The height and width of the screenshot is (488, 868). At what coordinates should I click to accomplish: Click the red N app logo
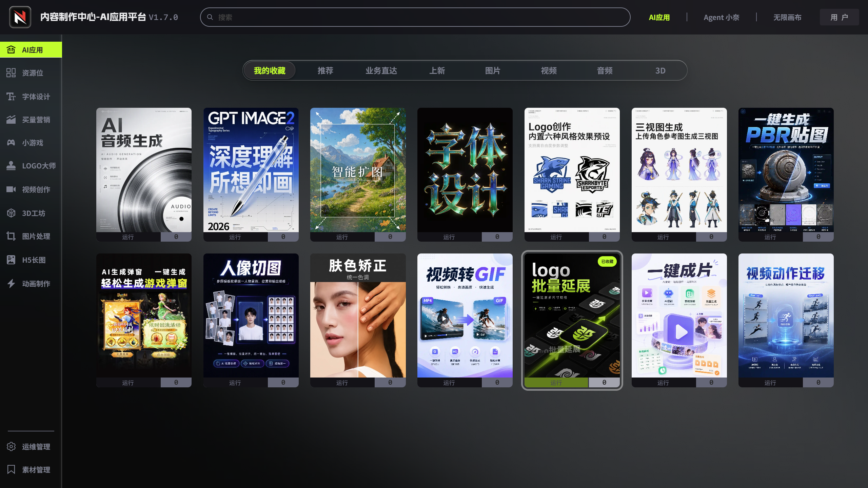[20, 17]
